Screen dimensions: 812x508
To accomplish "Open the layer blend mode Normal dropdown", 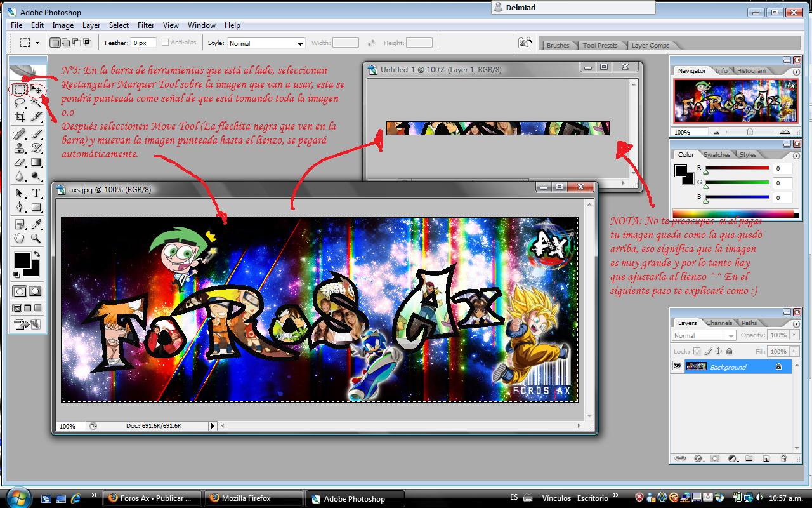I will [704, 335].
